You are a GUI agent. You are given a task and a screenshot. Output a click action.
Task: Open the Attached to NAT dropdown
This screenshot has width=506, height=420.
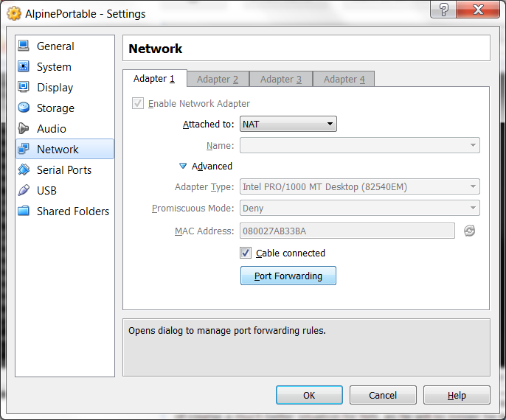coord(288,124)
